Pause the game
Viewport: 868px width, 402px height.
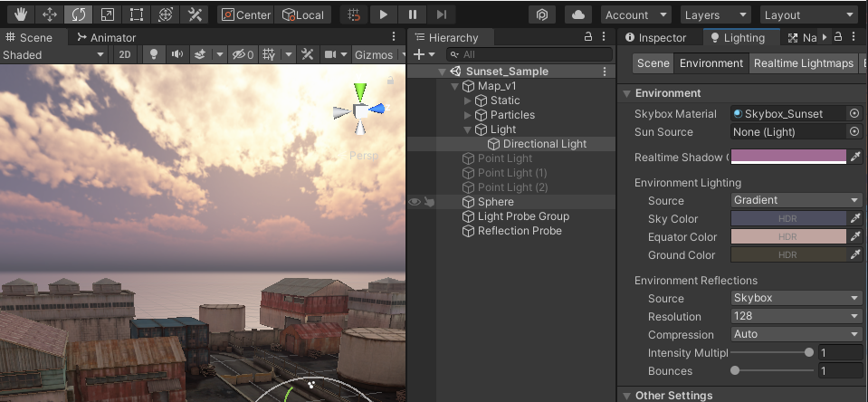pyautogui.click(x=413, y=15)
